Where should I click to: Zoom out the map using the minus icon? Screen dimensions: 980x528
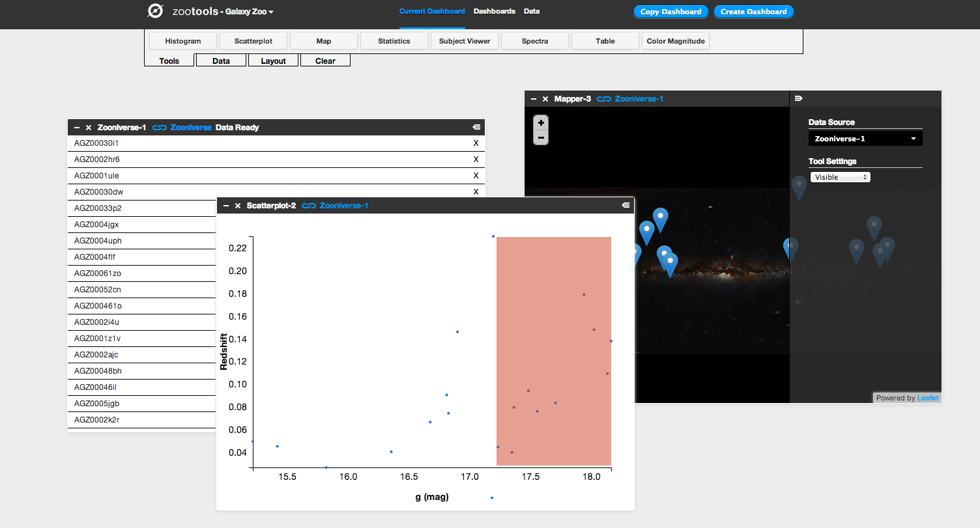[x=540, y=137]
